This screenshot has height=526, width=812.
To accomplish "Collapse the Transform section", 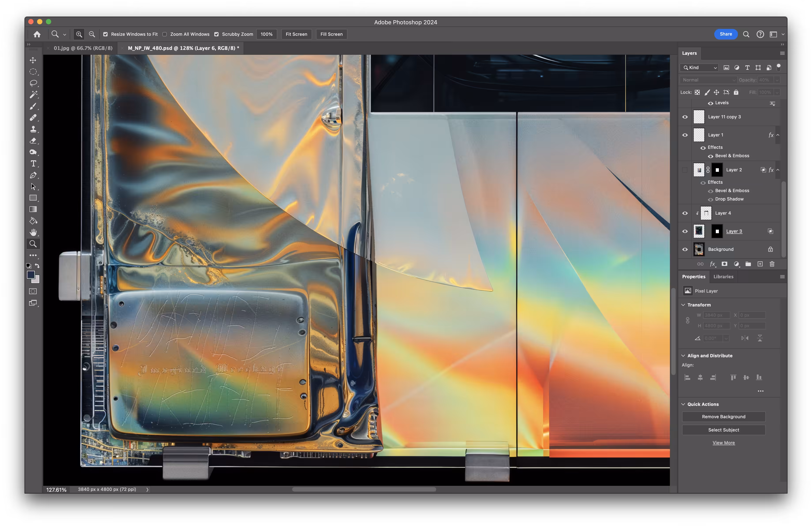I will click(x=683, y=305).
